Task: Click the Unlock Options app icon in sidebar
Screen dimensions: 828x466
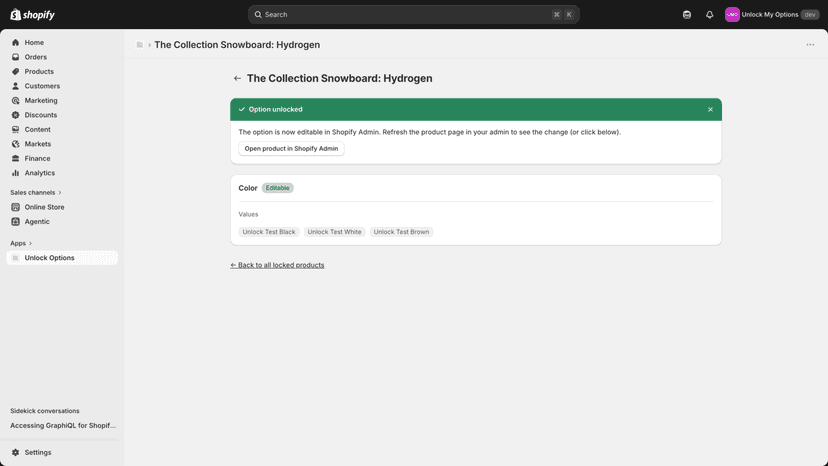Action: coord(15,258)
